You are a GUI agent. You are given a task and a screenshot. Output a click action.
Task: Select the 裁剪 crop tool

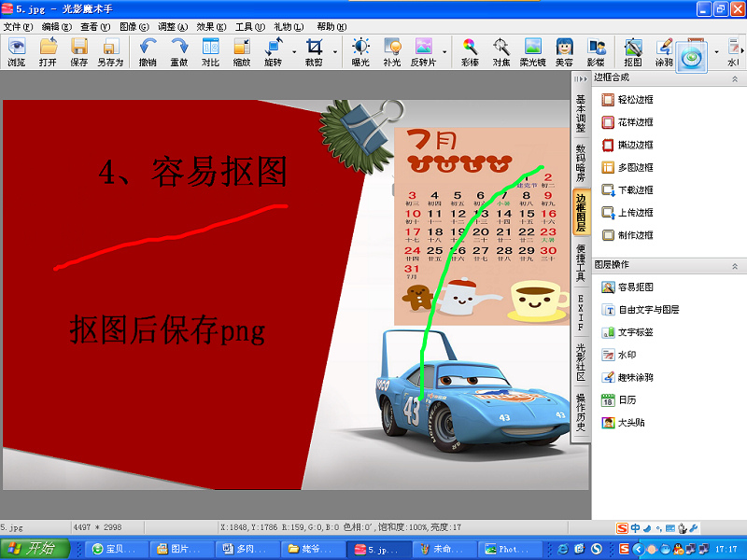tap(314, 51)
